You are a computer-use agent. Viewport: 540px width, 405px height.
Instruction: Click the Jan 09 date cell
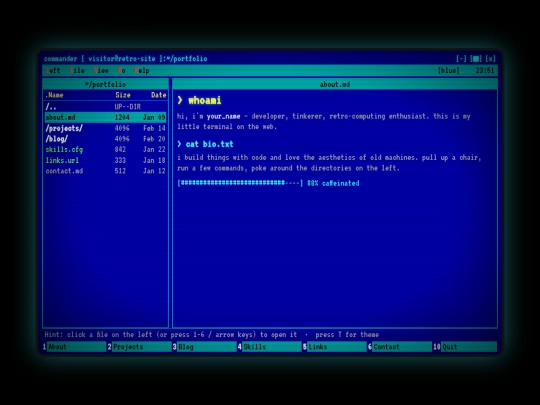click(154, 117)
